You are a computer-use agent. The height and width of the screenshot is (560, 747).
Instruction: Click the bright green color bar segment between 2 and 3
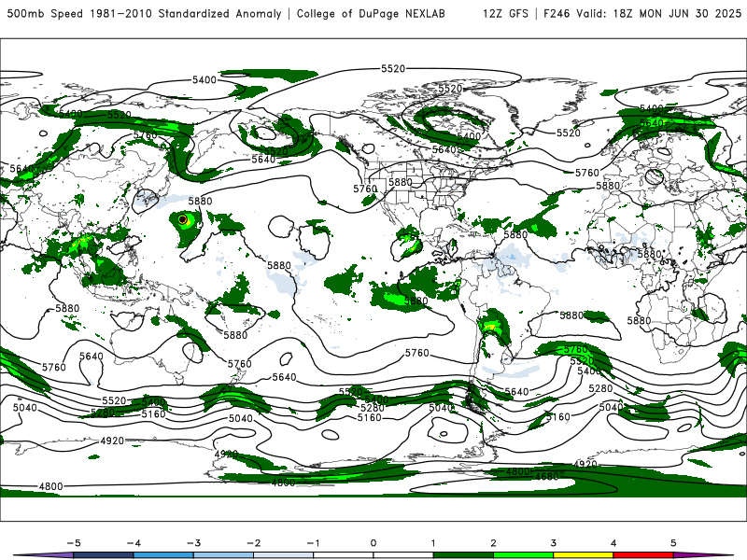coord(523,555)
